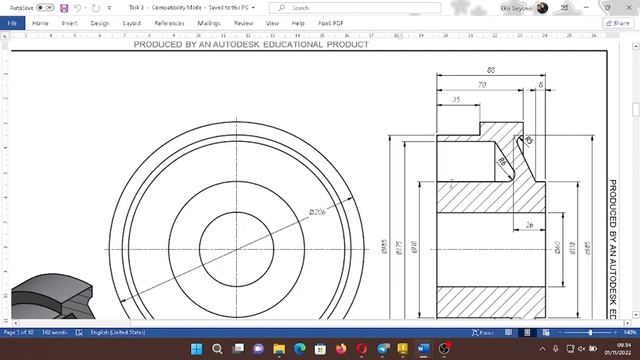Click the Search box
This screenshot has height=360, width=640.
[x=355, y=8]
